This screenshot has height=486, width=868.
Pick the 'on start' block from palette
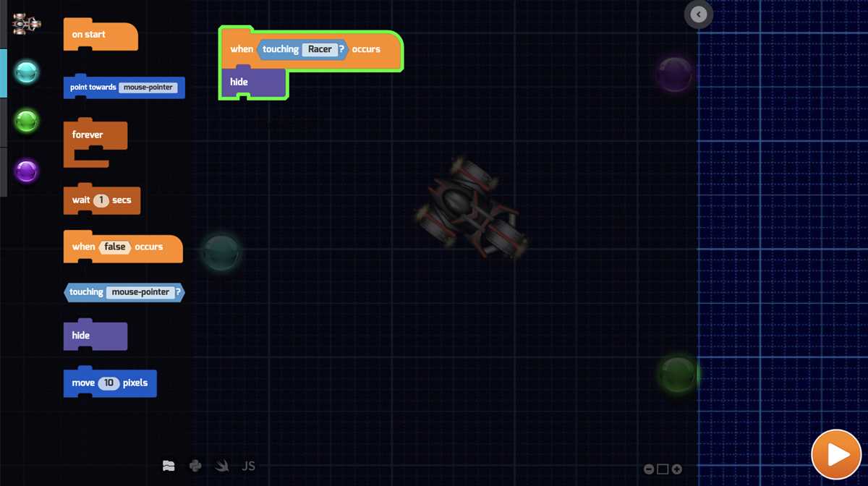pos(101,36)
